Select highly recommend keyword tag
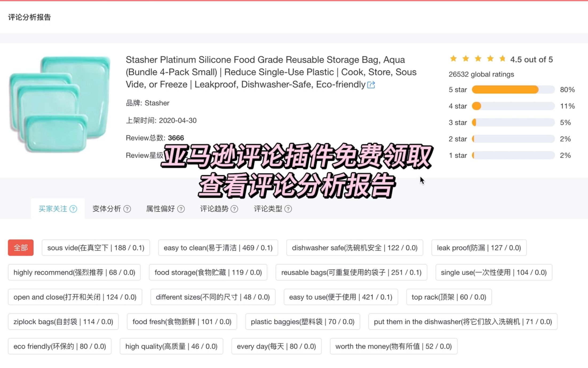The width and height of the screenshot is (588, 368). 74,272
